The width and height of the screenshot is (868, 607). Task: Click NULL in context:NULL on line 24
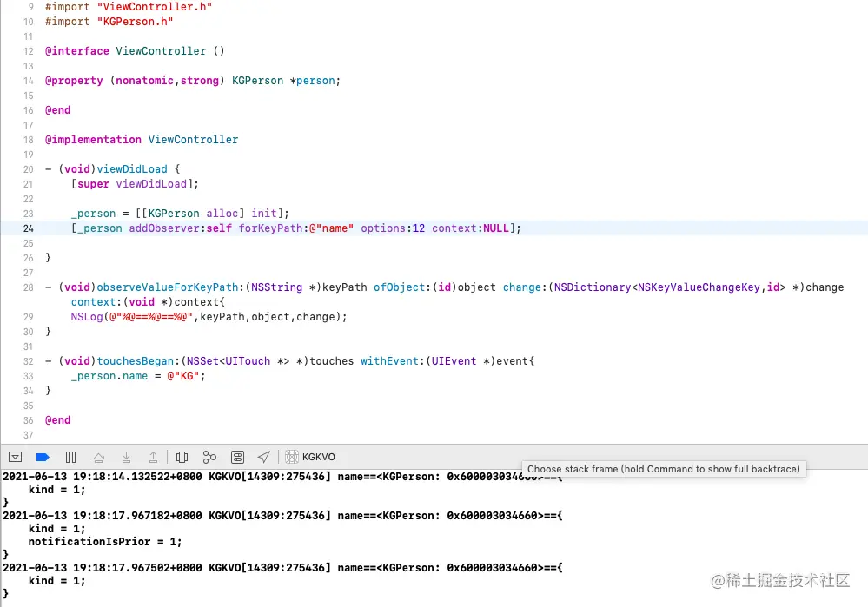pos(496,228)
